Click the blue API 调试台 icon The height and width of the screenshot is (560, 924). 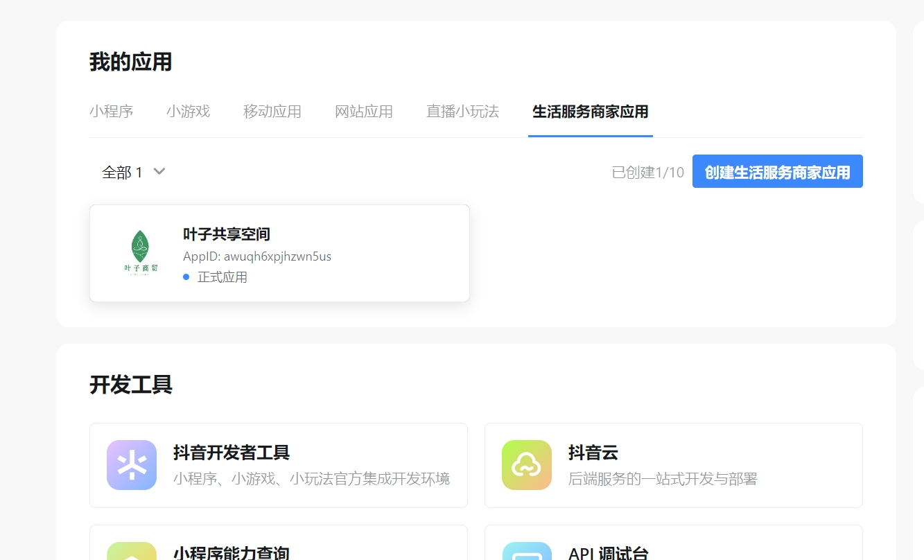tap(527, 552)
